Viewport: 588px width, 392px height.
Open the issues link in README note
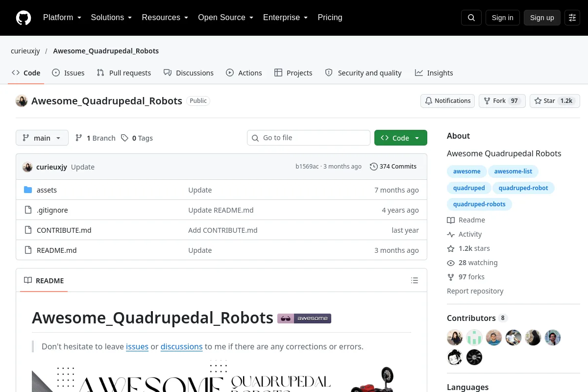tap(137, 346)
